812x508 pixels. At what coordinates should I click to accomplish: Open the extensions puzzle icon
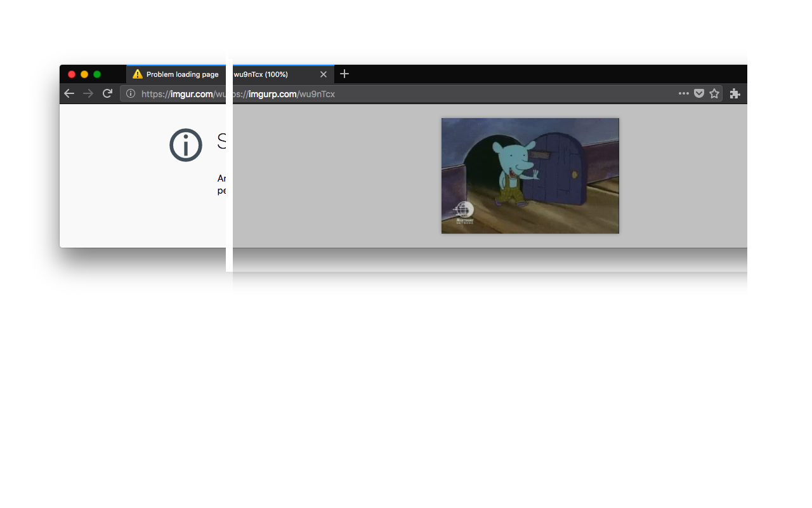tap(735, 93)
